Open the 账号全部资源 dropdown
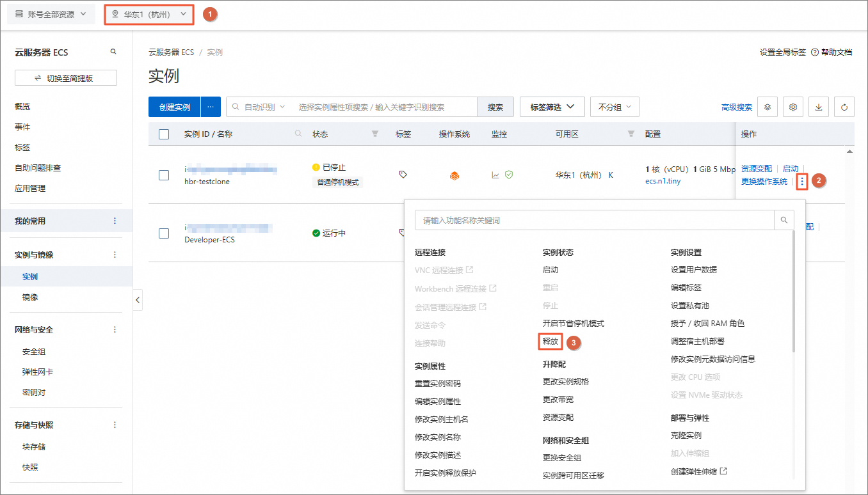Screen dimensions: 868x495 coord(51,14)
